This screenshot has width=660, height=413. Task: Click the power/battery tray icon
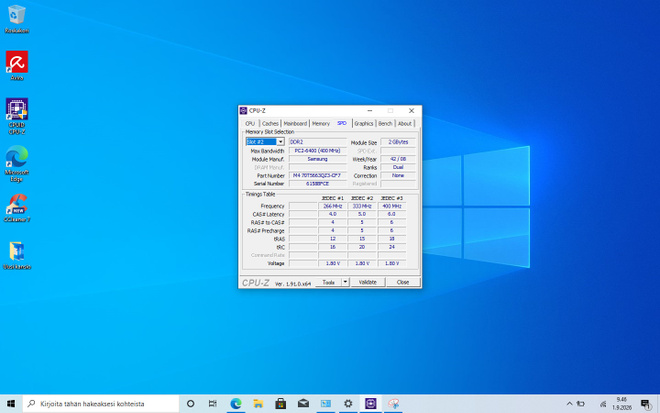coord(581,404)
